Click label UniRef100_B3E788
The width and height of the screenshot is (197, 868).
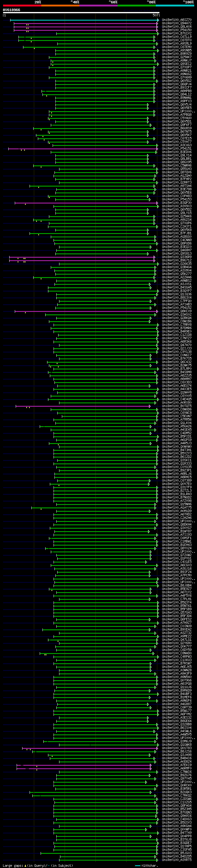[176, 189]
